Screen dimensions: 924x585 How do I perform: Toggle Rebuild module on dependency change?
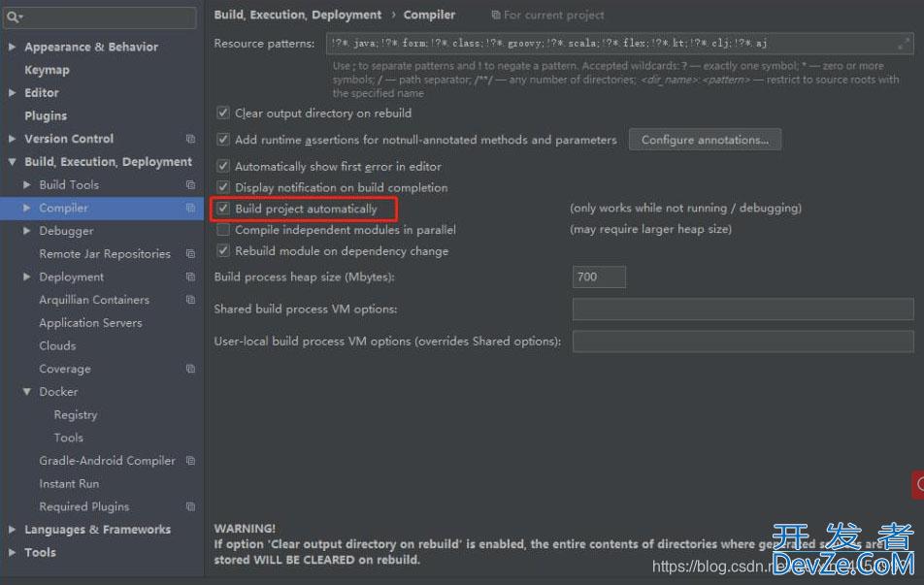223,251
